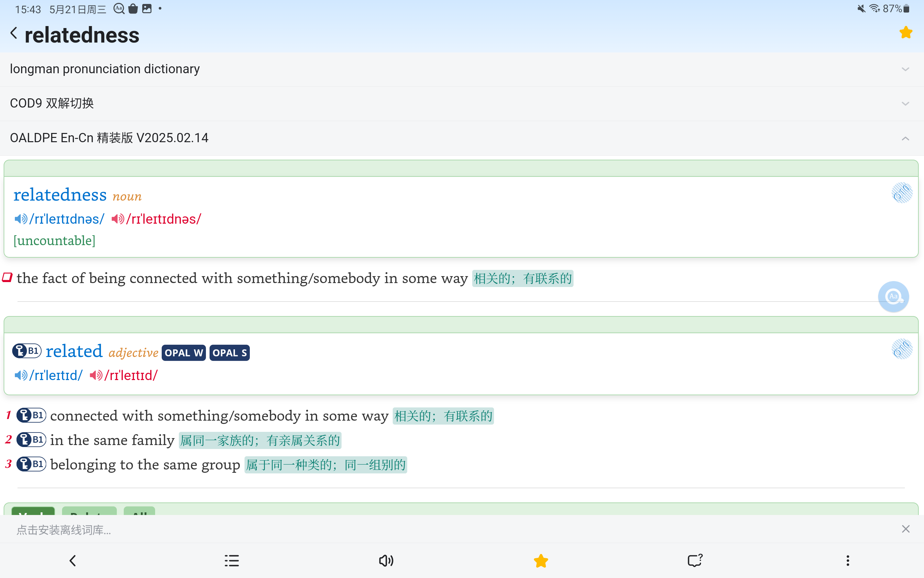Toggle the favorite star in the header
This screenshot has width=924, height=578.
point(905,32)
